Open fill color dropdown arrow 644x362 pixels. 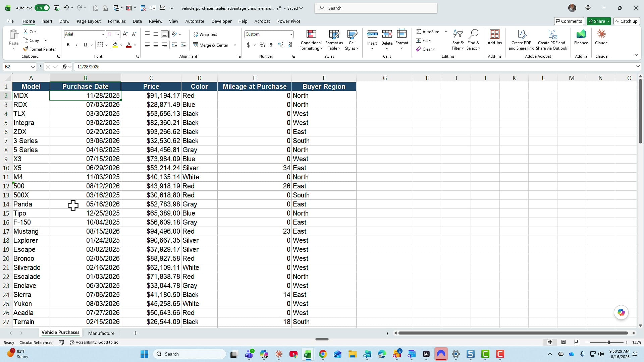(x=121, y=45)
